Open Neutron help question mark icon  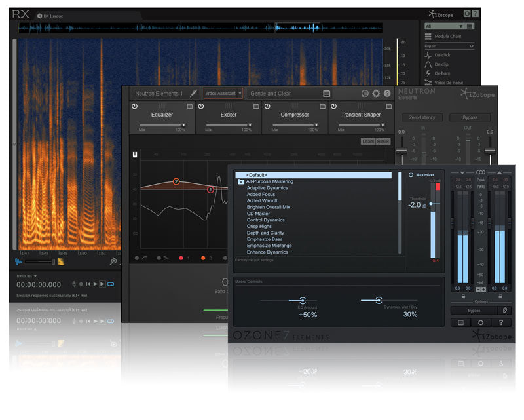(x=387, y=94)
